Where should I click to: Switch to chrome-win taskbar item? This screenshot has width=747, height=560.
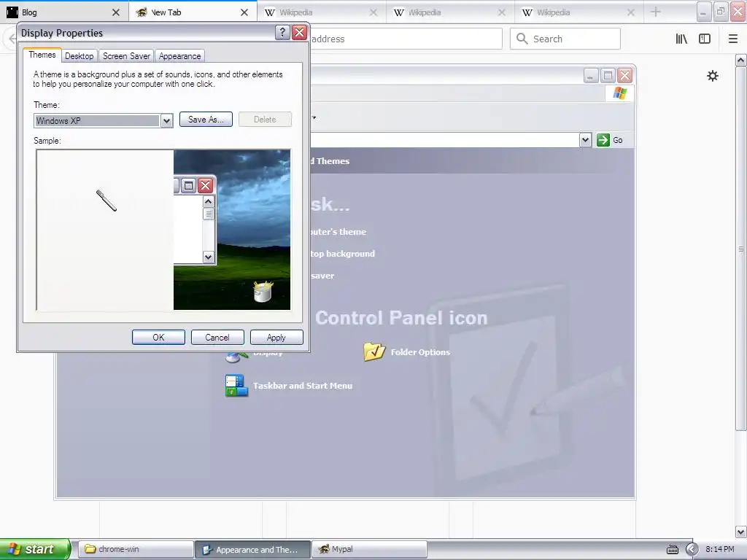pyautogui.click(x=135, y=549)
